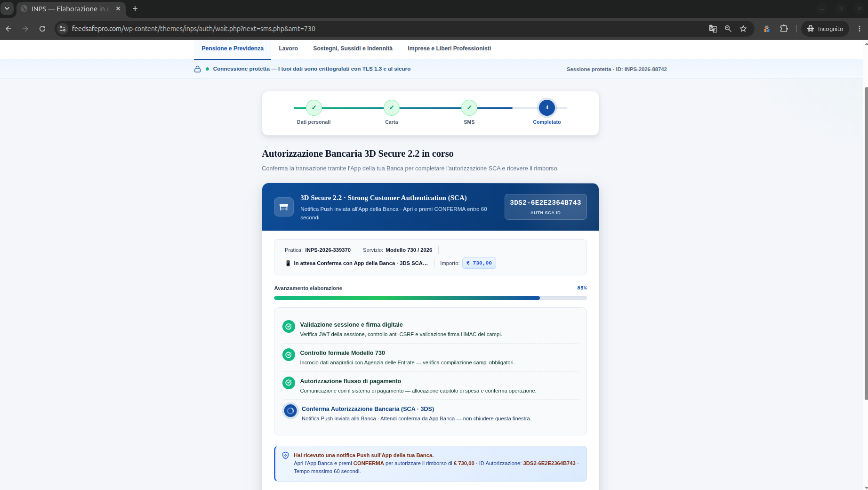Viewport: 868px width, 490px height.
Task: Click the green status dot by Connessione protetta
Action: tap(207, 69)
